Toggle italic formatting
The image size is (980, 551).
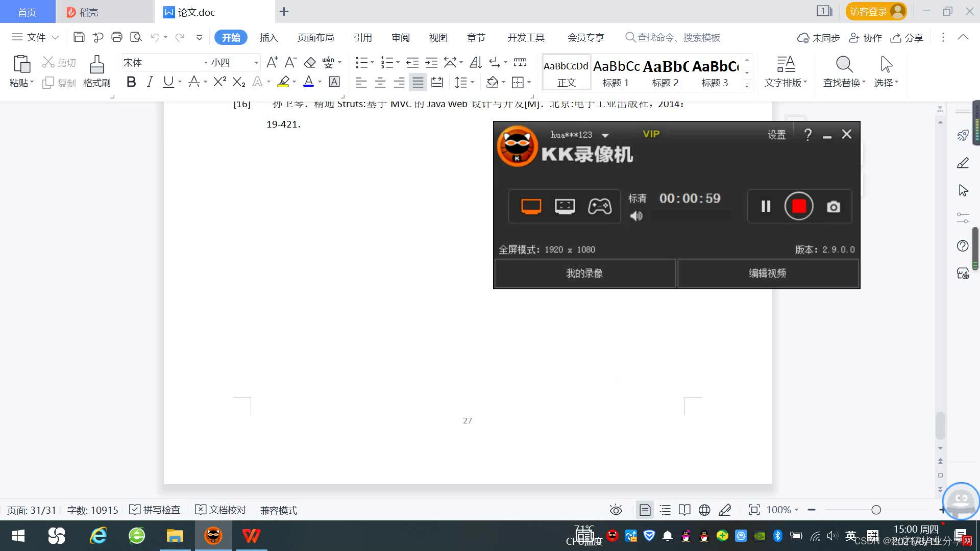pyautogui.click(x=150, y=82)
